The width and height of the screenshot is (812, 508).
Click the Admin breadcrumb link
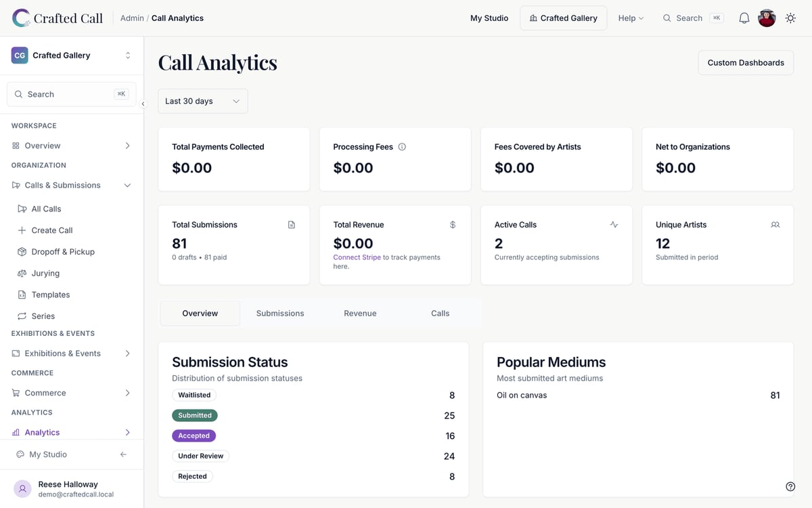point(132,18)
